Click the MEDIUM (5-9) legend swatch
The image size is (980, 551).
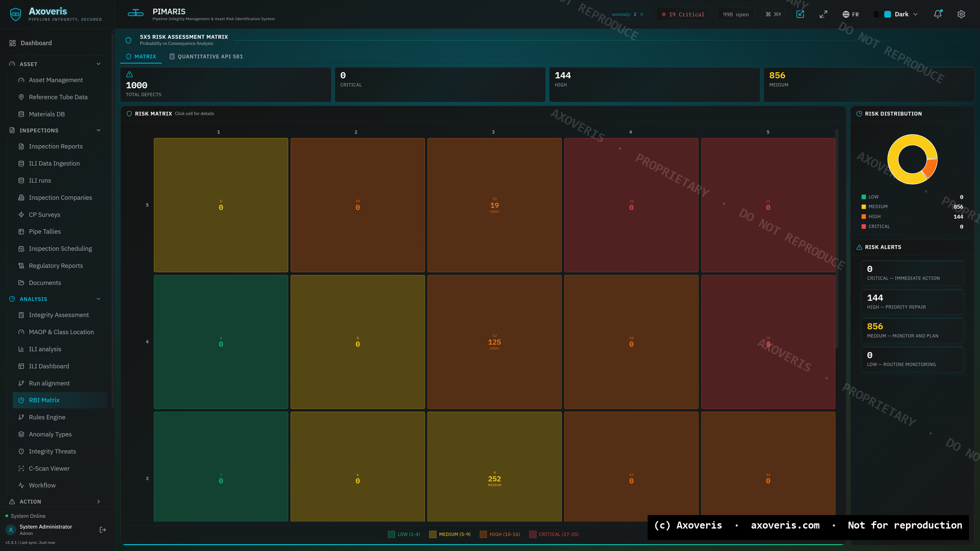(433, 534)
